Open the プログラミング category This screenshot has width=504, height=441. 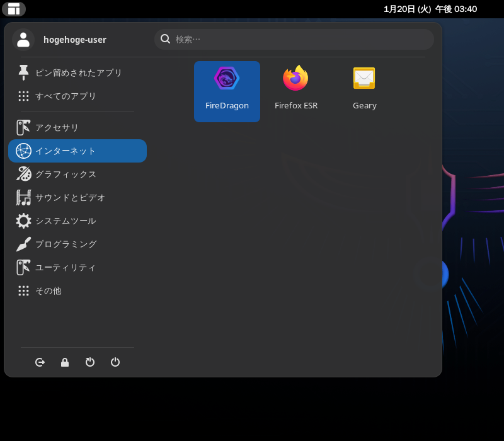(77, 244)
